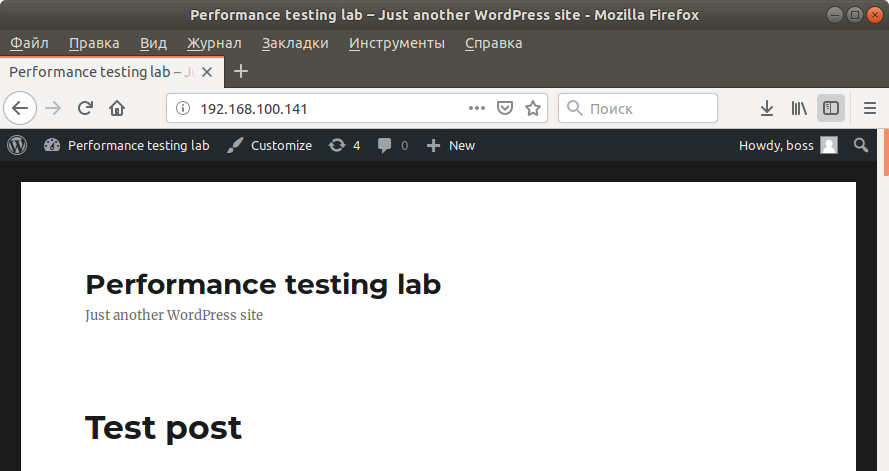Open admin bar search magnifier icon

tap(861, 146)
